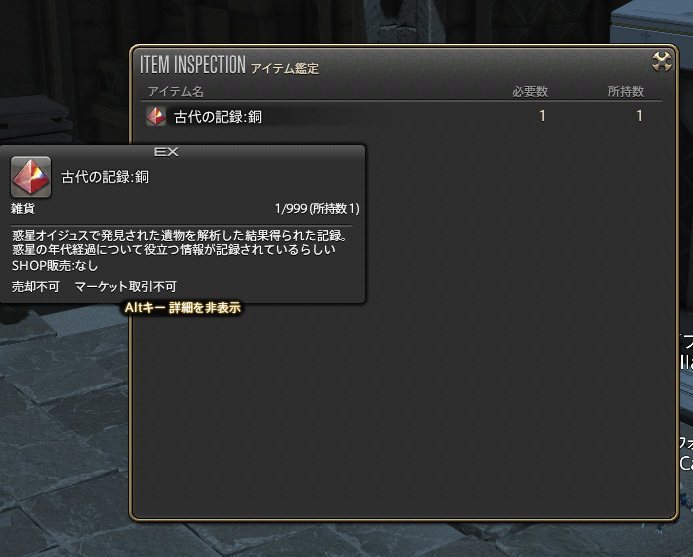Click the item description text in tooltip
693x557 pixels.
(x=180, y=242)
